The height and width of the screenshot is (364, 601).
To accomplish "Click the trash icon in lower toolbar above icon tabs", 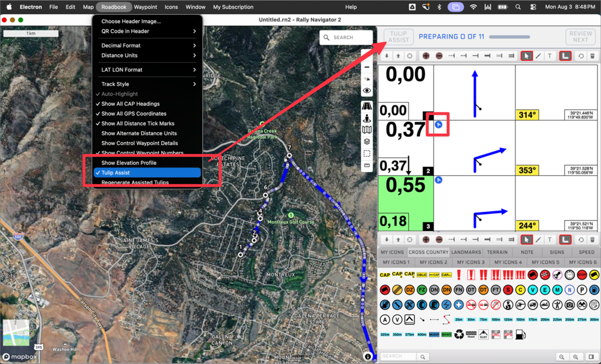I will (x=592, y=240).
